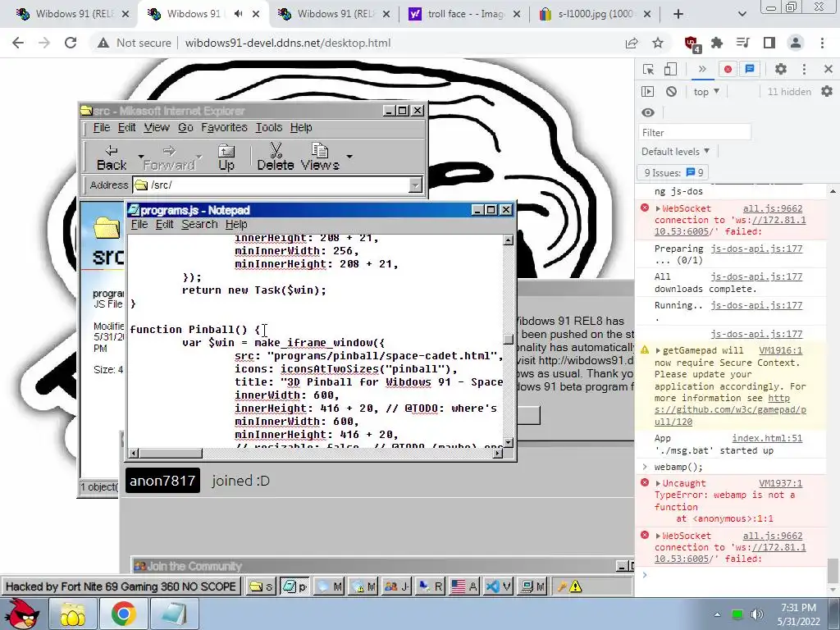Click the console Filter input field
Screen dimensions: 840x630
pyautogui.click(x=695, y=132)
